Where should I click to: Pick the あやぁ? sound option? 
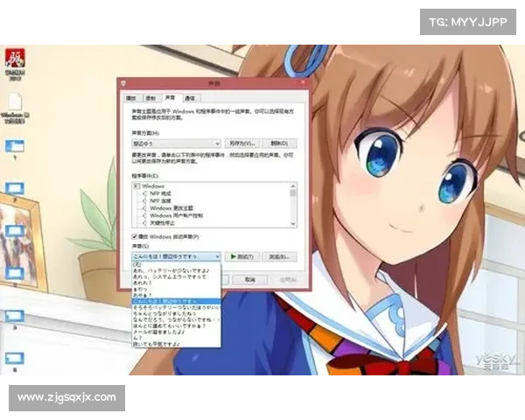tap(176, 295)
